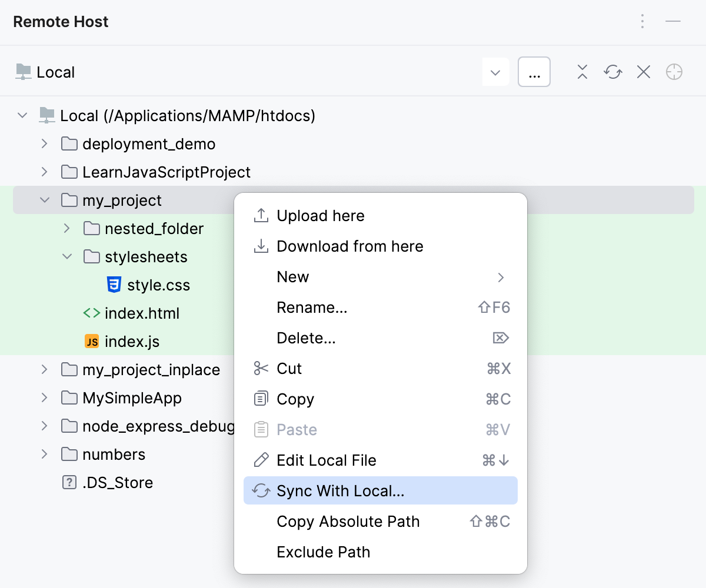Open the server selection dropdown arrow

(495, 72)
